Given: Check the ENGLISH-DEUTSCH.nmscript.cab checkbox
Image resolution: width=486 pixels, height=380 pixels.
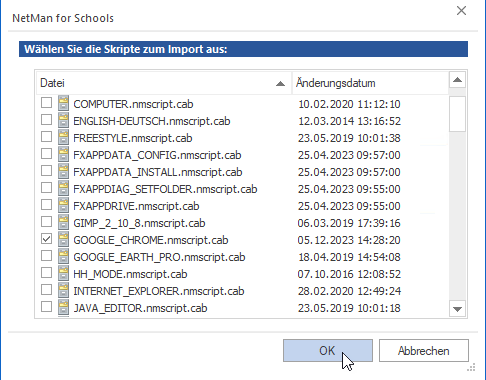Looking at the screenshot, I should coord(47,120).
